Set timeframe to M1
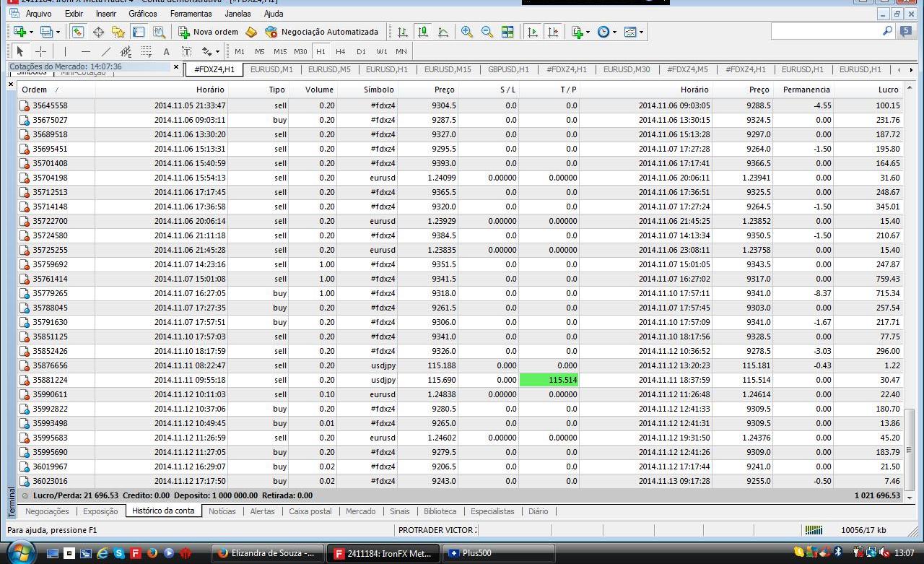Viewport: 924px width, 564px height. (x=240, y=51)
